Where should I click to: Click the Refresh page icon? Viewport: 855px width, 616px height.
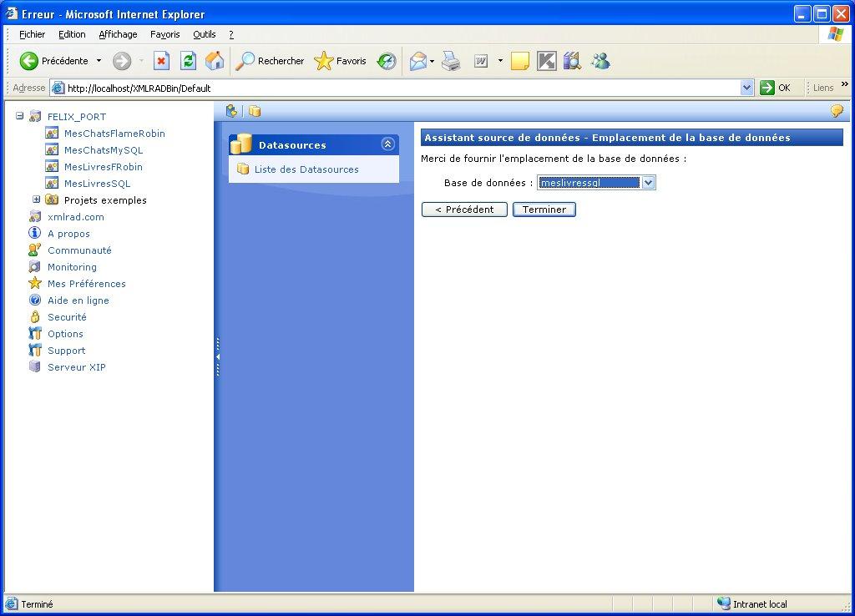189,61
